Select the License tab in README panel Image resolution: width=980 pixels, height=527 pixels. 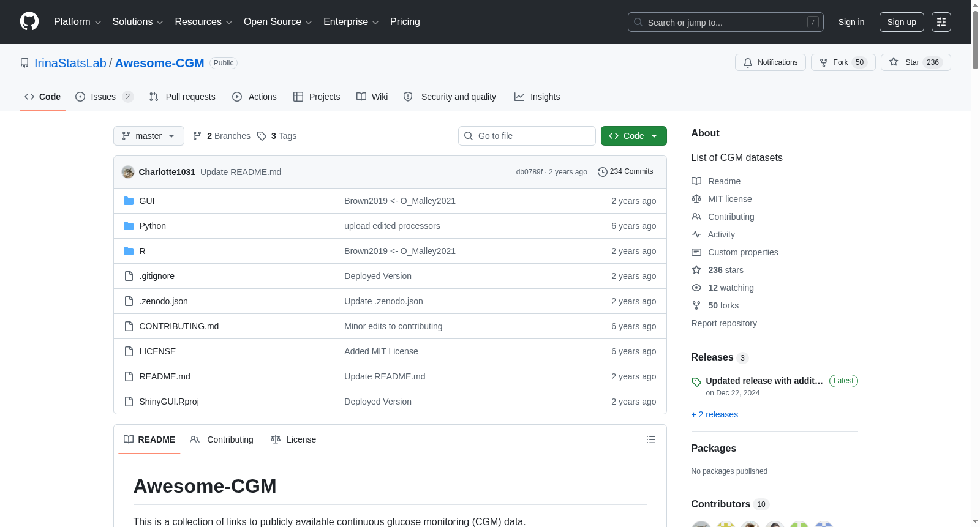click(x=293, y=439)
